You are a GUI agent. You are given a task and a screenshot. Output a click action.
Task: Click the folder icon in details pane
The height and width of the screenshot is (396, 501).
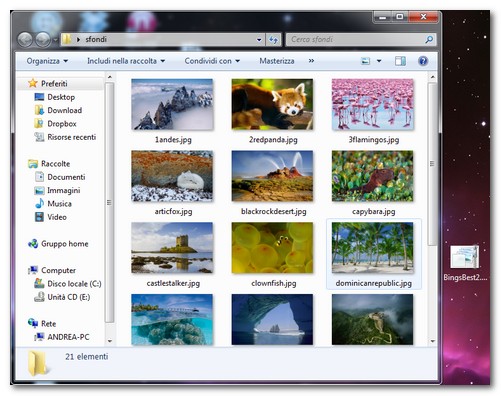[38, 363]
